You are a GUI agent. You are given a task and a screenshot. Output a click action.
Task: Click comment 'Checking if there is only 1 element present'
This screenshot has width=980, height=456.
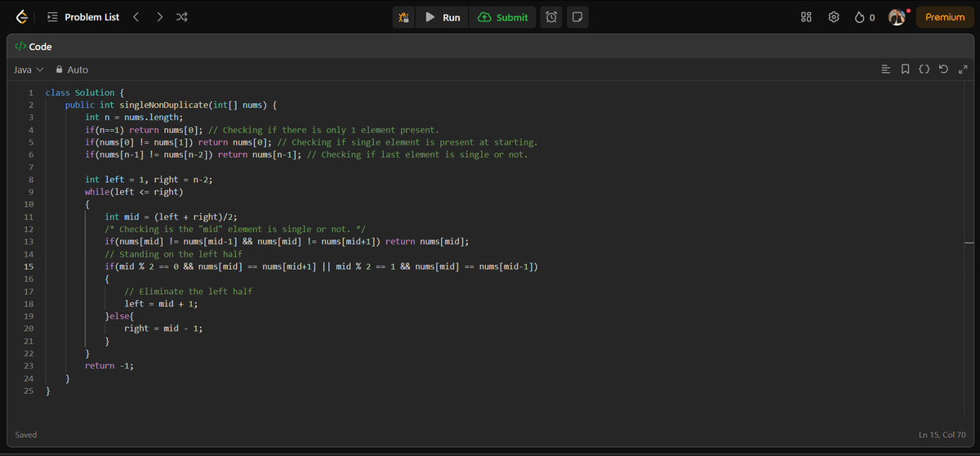325,130
